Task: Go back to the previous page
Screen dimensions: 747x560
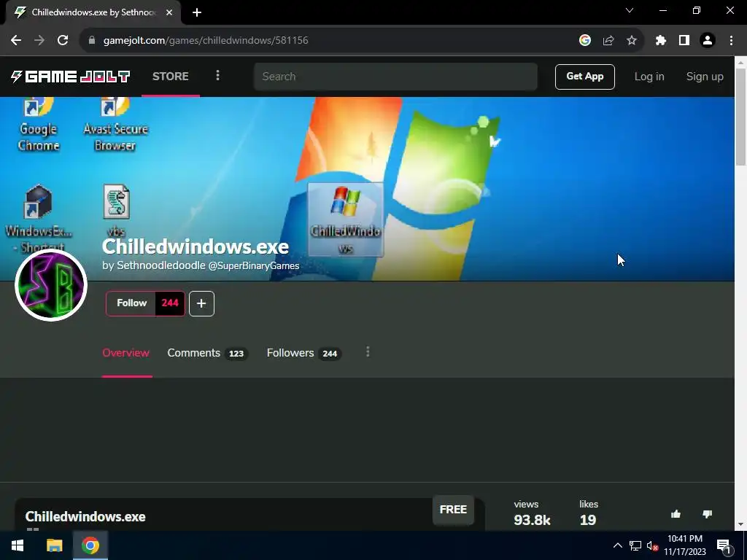Action: point(16,41)
